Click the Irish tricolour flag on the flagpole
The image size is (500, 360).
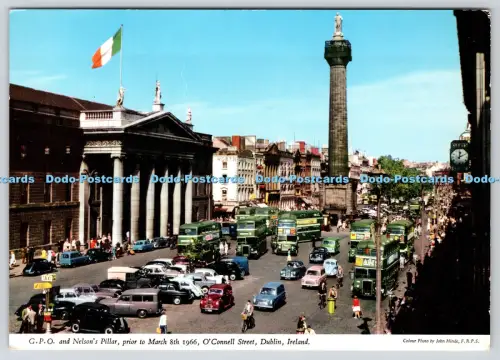coord(107,48)
